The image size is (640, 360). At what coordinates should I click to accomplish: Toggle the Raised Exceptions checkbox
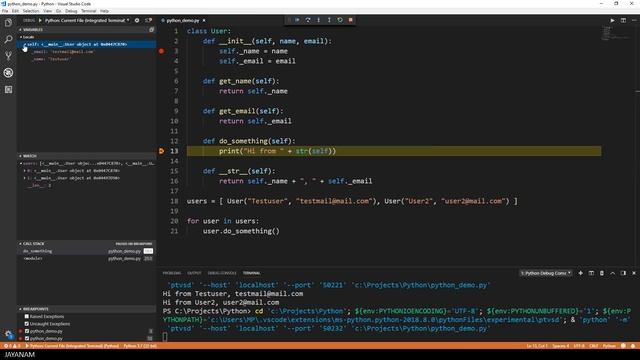tap(27, 316)
